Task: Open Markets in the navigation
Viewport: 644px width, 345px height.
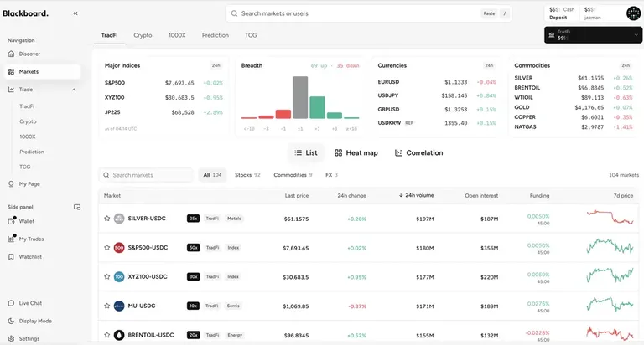Action: 43,71
